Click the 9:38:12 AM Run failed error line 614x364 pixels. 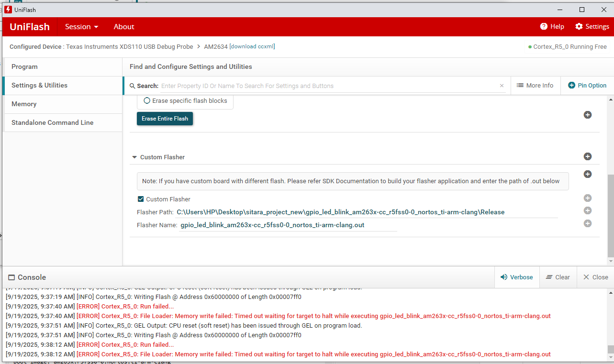pos(90,345)
